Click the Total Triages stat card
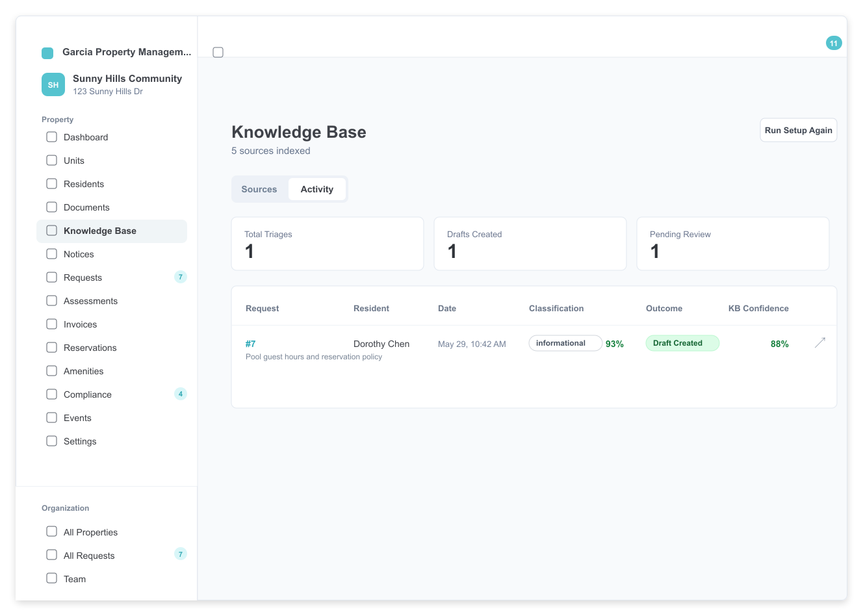Screen dimensions: 863x616 328,244
